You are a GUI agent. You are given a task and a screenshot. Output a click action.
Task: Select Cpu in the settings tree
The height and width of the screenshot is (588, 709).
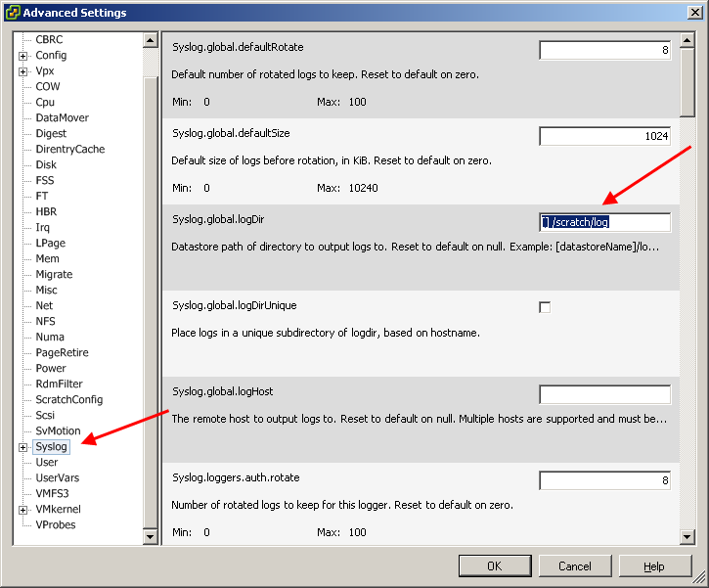45,102
